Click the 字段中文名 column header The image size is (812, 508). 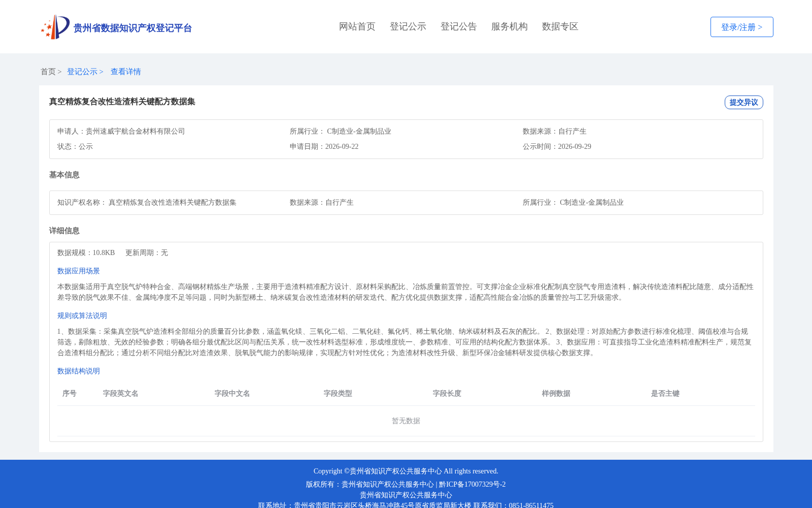point(232,393)
